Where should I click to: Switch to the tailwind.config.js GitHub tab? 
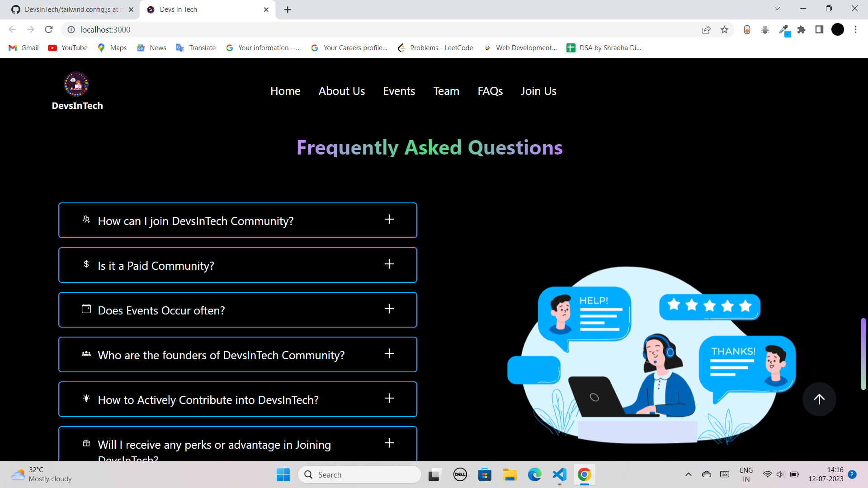(x=68, y=9)
